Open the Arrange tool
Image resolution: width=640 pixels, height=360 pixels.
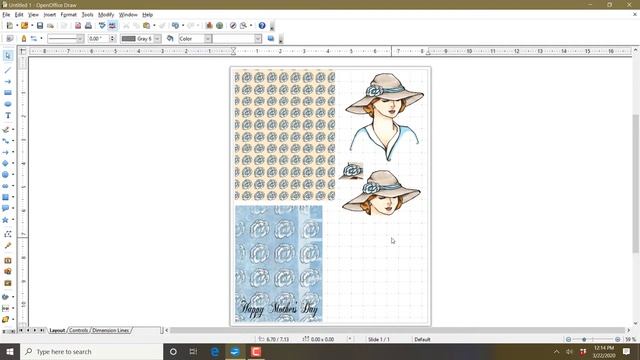click(x=5, y=320)
